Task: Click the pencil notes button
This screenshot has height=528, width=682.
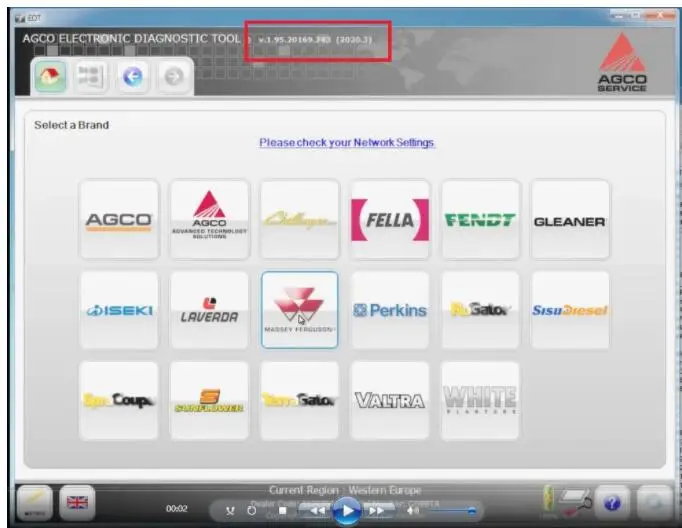Action: pos(34,503)
